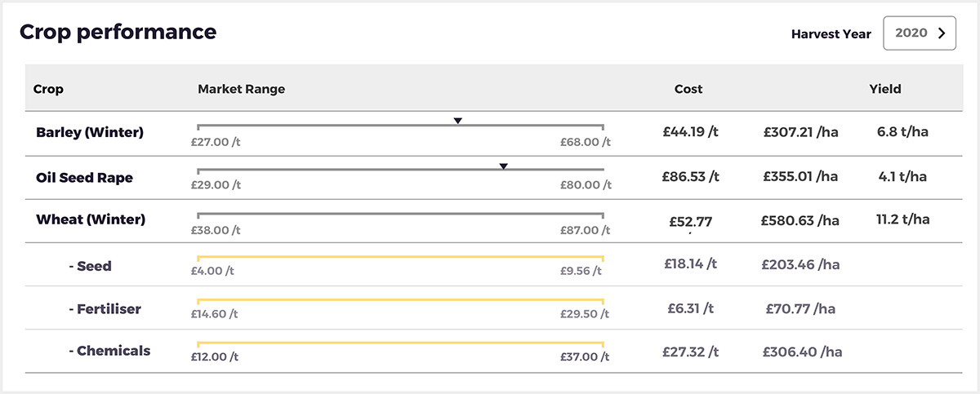The height and width of the screenshot is (394, 980).
Task: Select the Oil Seed Rape market range marker
Action: tap(504, 166)
